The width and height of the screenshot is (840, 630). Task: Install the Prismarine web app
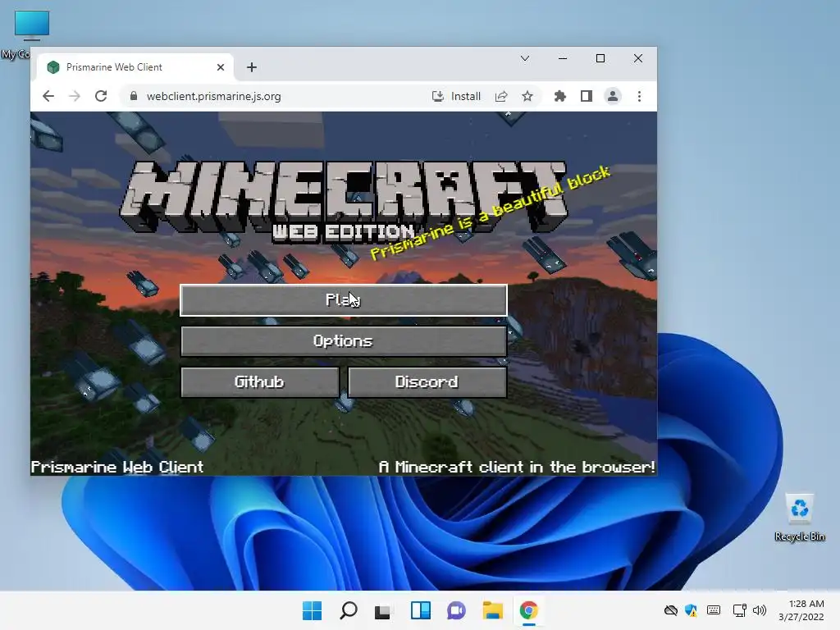[456, 97]
